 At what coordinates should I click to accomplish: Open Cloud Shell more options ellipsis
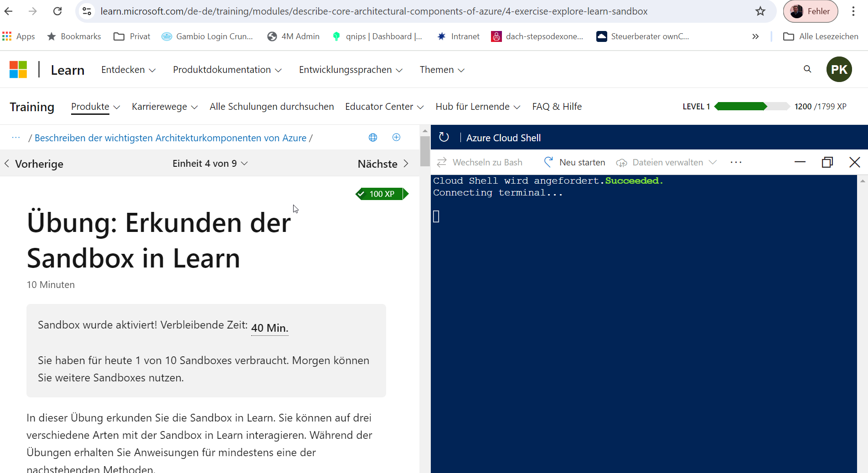pos(736,162)
